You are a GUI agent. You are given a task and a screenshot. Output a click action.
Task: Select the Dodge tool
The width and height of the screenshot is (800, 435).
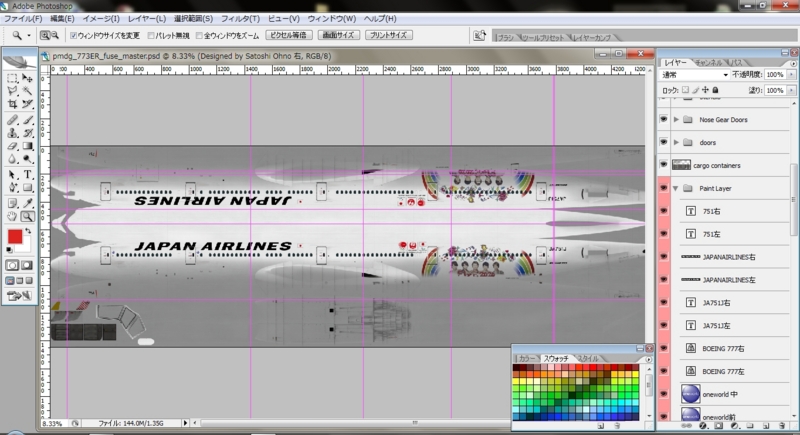(x=28, y=159)
